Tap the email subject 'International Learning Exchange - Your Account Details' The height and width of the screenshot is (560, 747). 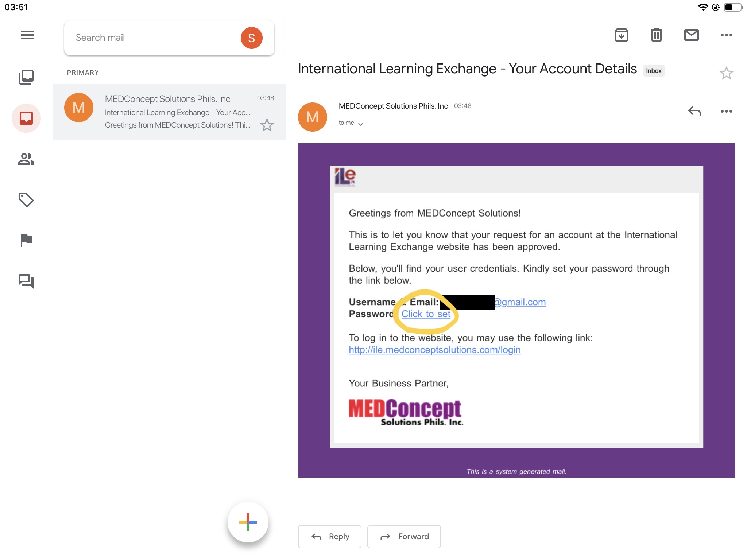click(468, 69)
